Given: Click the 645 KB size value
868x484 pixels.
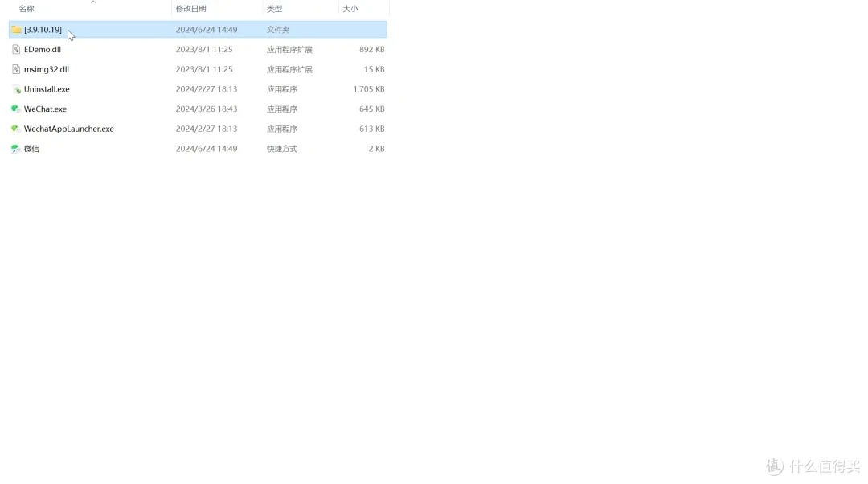Looking at the screenshot, I should pyautogui.click(x=372, y=109).
